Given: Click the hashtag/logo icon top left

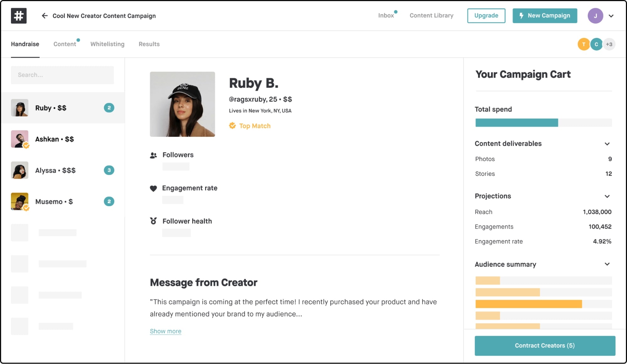Looking at the screenshot, I should [x=19, y=15].
